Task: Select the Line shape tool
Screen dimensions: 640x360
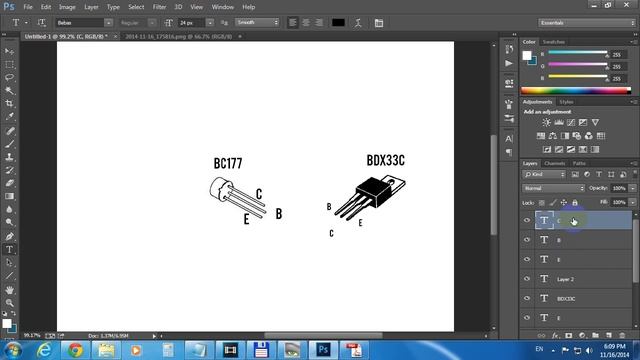Action: [9, 276]
